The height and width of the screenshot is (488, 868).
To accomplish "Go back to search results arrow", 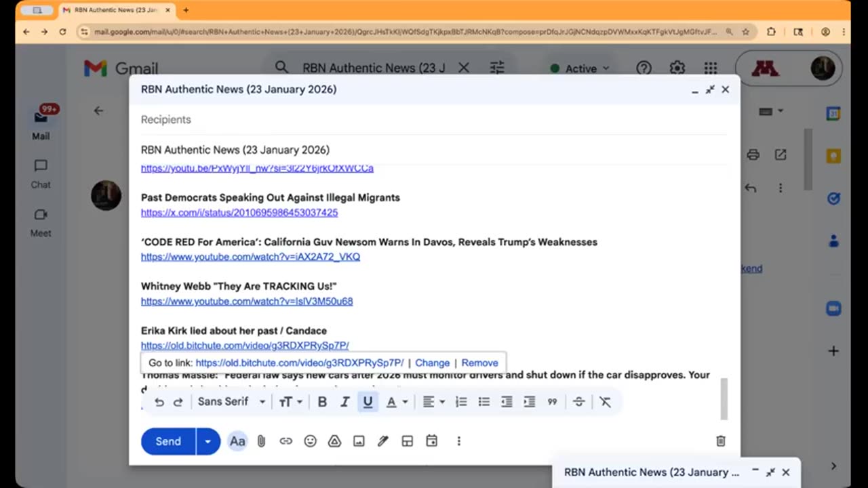I will pyautogui.click(x=99, y=110).
